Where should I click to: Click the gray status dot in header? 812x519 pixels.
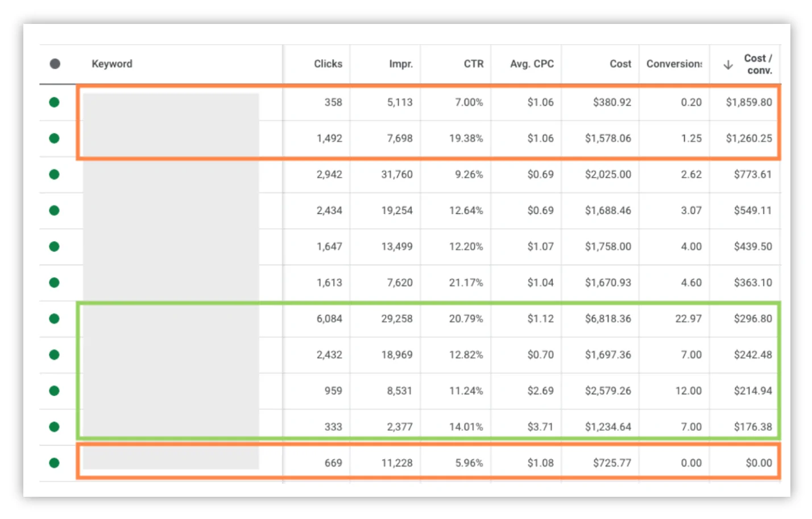tap(55, 64)
